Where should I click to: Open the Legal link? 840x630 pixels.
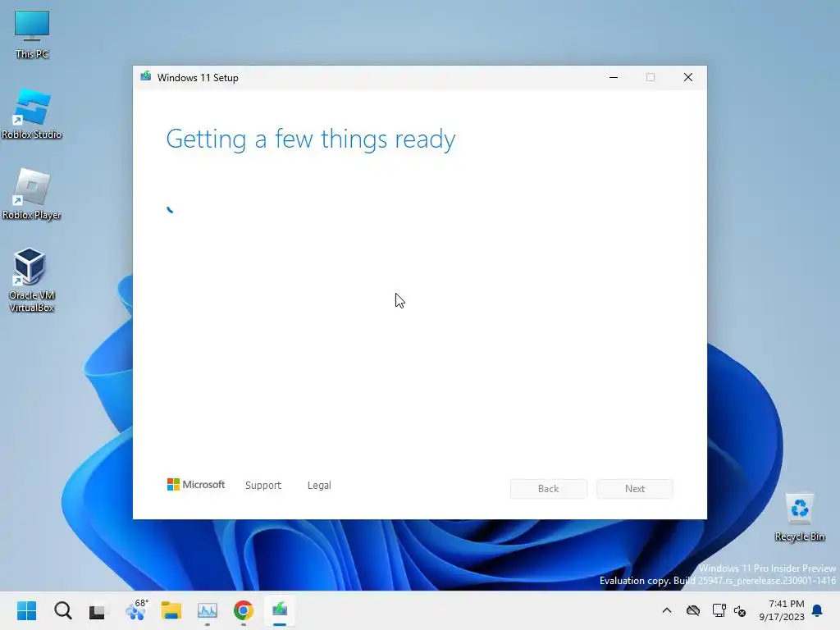(x=319, y=486)
